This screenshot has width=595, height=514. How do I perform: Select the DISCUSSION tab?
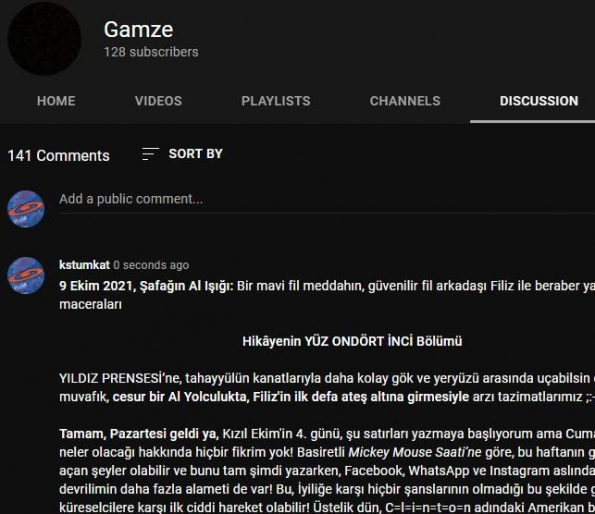(539, 101)
